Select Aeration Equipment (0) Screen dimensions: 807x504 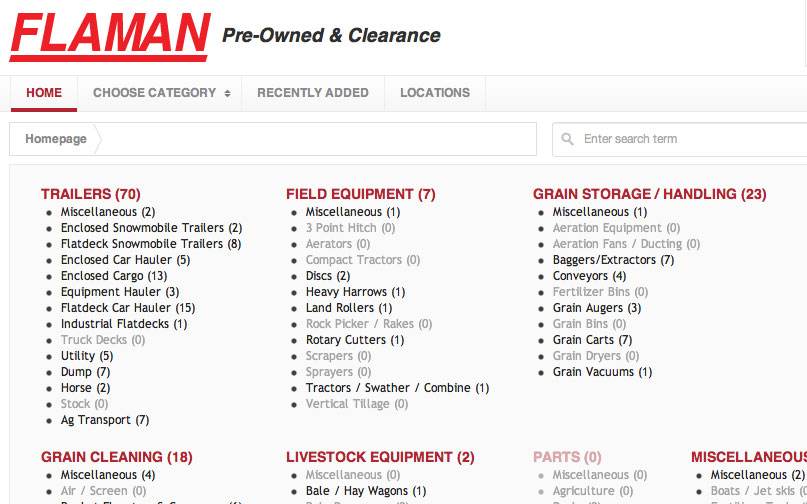click(616, 228)
